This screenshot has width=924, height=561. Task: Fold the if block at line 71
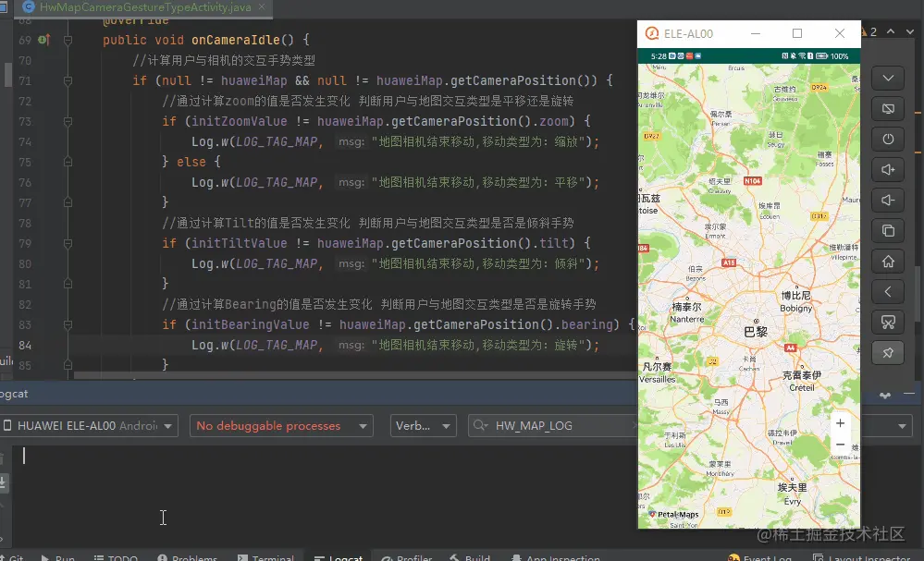click(68, 80)
